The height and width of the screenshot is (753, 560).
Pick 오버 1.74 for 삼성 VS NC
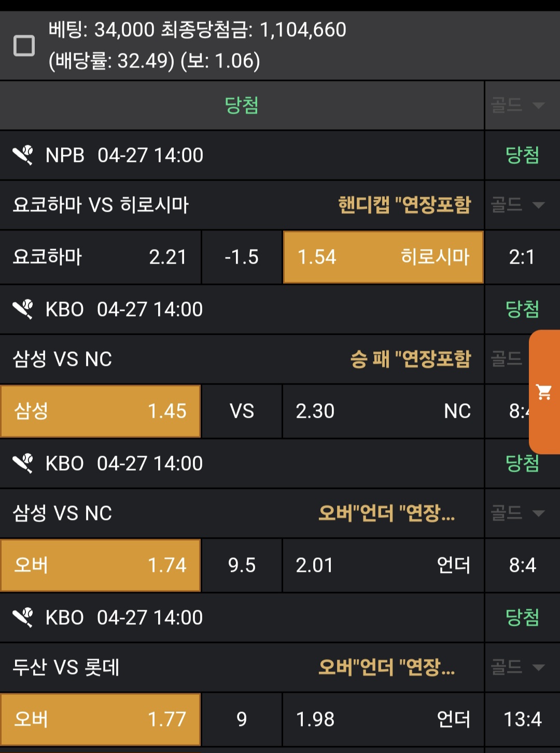(100, 566)
